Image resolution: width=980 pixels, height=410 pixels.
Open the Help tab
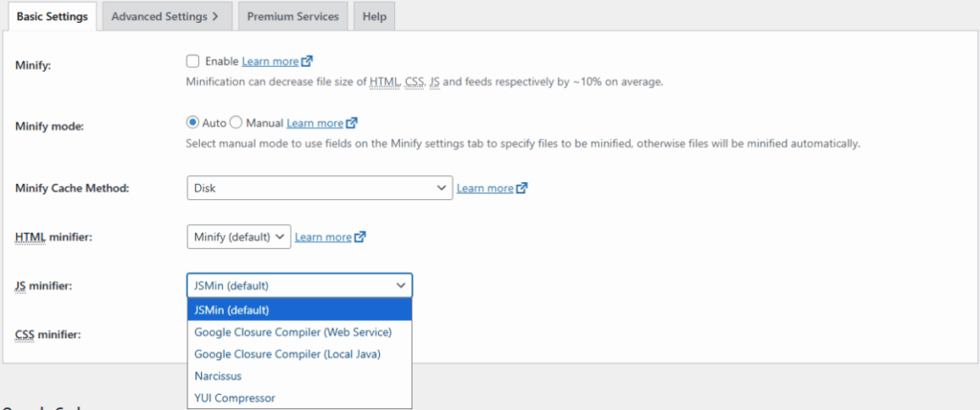(x=374, y=16)
